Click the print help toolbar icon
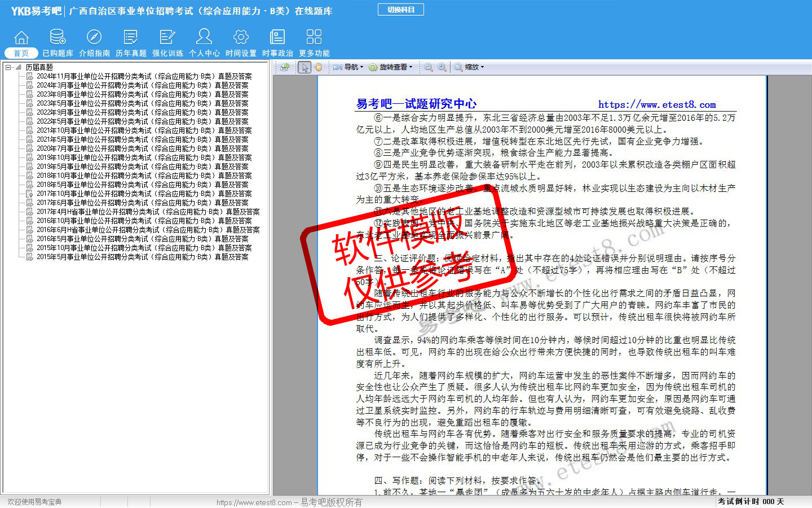 [285, 67]
